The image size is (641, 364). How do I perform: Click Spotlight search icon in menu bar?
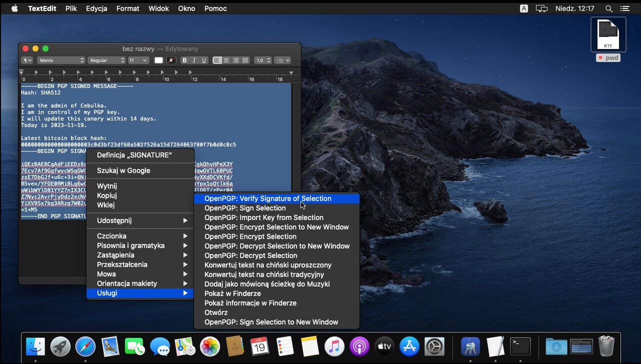point(608,8)
